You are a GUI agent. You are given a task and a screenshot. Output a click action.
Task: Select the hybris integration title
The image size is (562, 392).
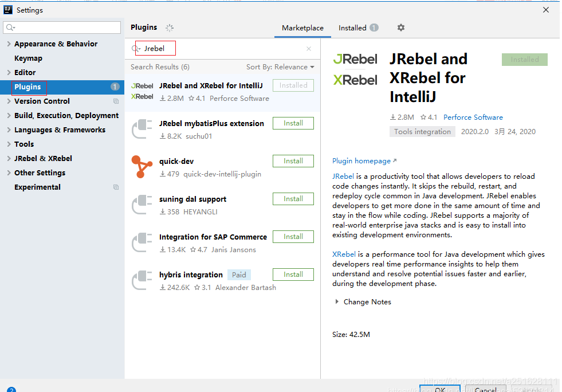pyautogui.click(x=191, y=275)
